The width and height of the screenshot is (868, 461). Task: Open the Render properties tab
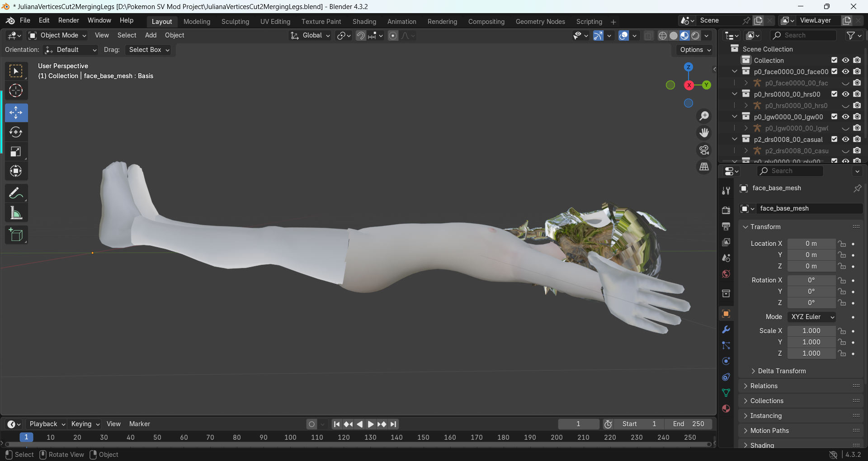pyautogui.click(x=726, y=210)
